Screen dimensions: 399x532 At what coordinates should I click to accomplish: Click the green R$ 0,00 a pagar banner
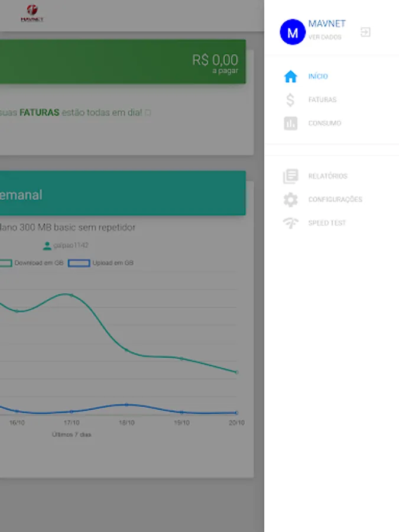[123, 61]
